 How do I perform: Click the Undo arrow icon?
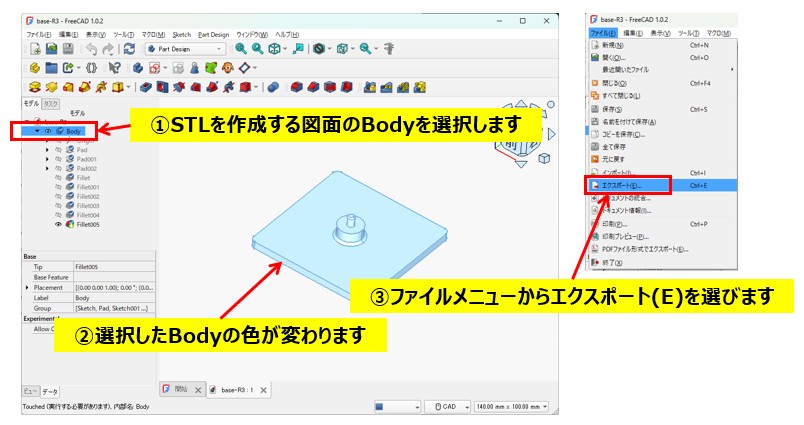92,48
